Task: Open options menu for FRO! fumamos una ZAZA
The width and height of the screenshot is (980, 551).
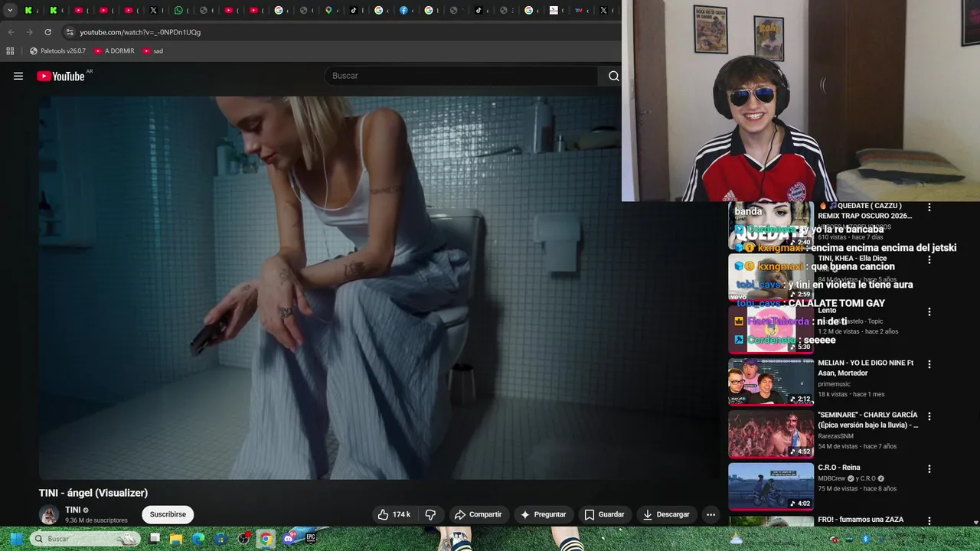Action: point(929,520)
